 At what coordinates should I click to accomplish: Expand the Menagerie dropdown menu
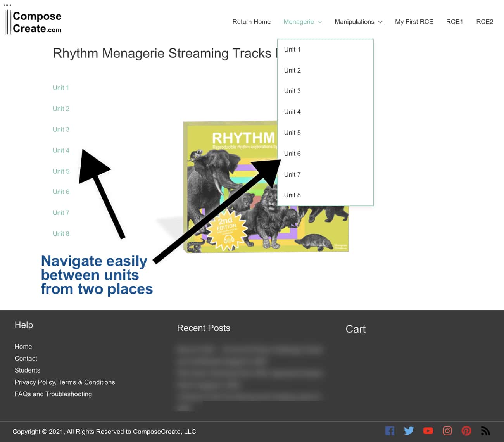pos(299,22)
